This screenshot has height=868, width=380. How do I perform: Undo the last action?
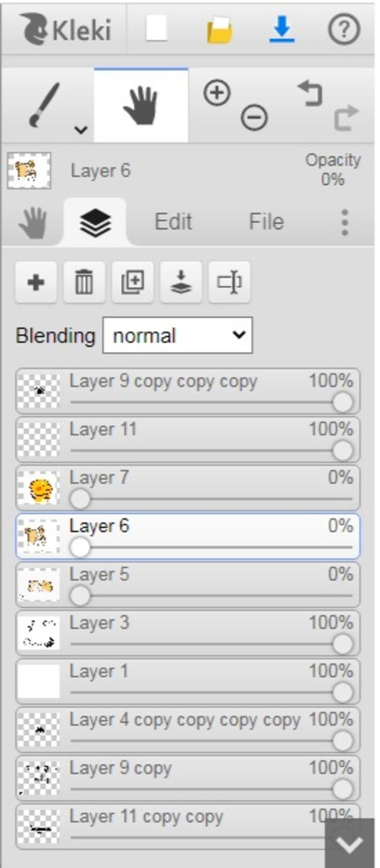click(310, 93)
